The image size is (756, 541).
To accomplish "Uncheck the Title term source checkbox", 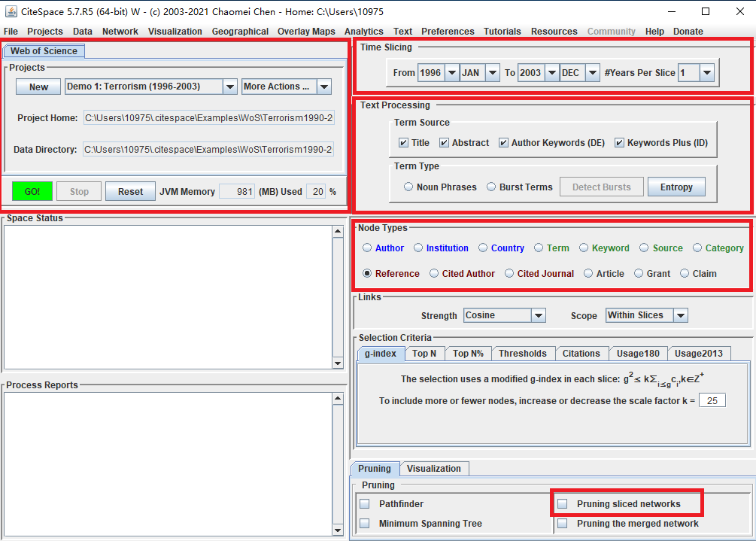I will (x=403, y=143).
